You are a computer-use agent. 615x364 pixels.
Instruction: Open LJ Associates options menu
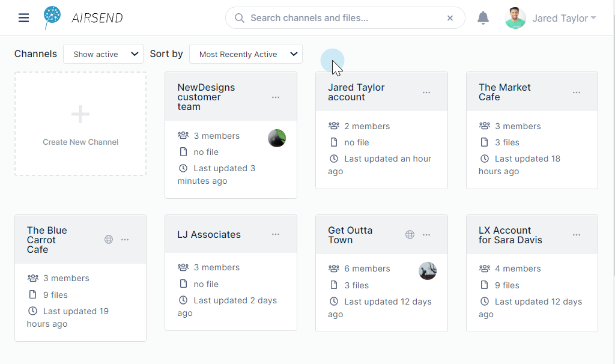pyautogui.click(x=276, y=234)
